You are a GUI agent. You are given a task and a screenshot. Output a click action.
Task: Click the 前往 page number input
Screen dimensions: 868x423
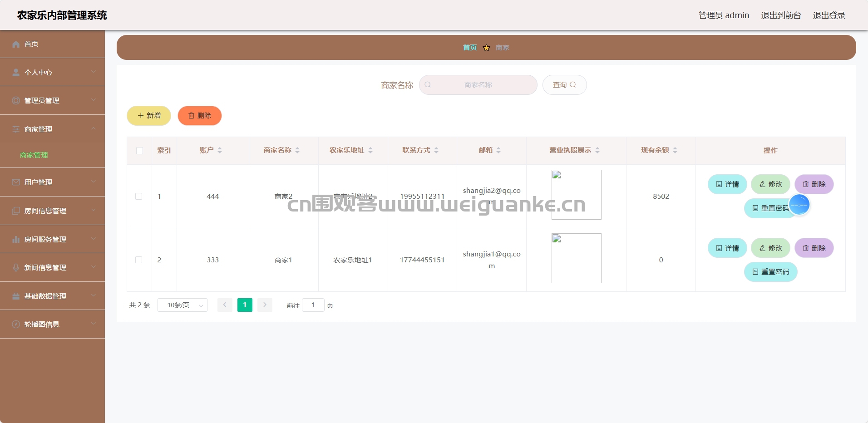coord(313,305)
